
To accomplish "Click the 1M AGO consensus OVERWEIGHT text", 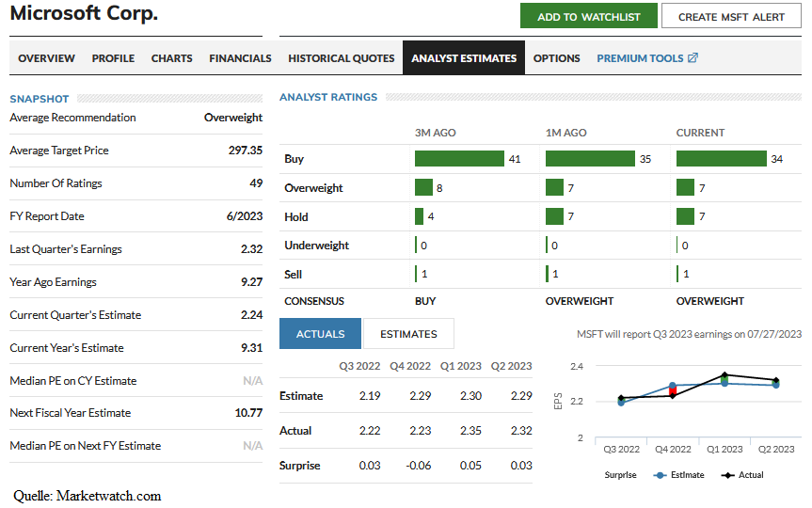I will (x=579, y=301).
